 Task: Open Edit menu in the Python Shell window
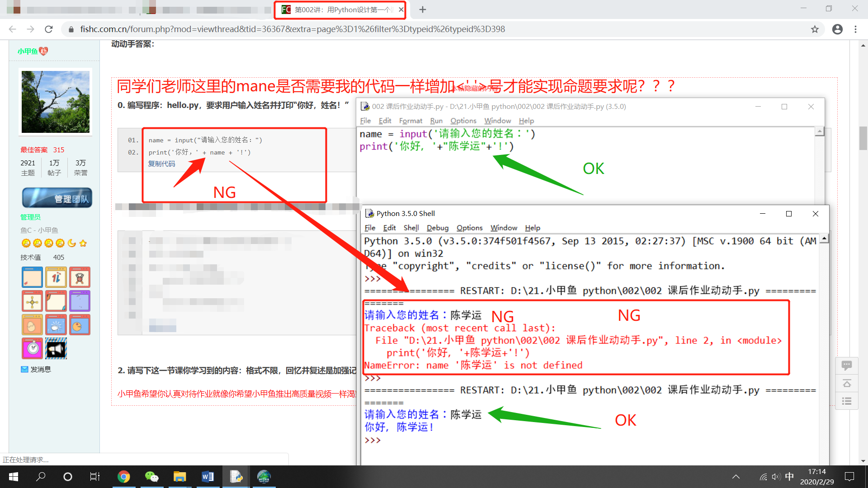389,228
